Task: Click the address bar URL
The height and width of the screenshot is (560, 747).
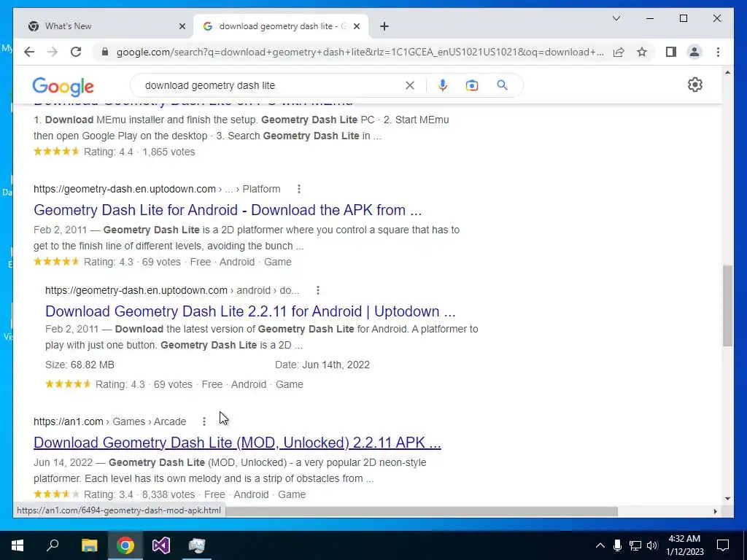Action: click(x=360, y=52)
